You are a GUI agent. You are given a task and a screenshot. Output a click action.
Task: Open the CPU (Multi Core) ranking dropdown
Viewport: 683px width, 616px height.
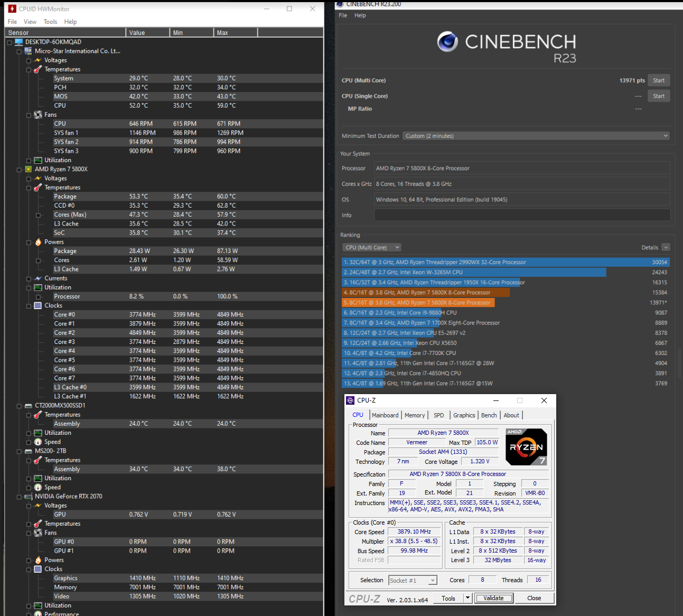(372, 247)
